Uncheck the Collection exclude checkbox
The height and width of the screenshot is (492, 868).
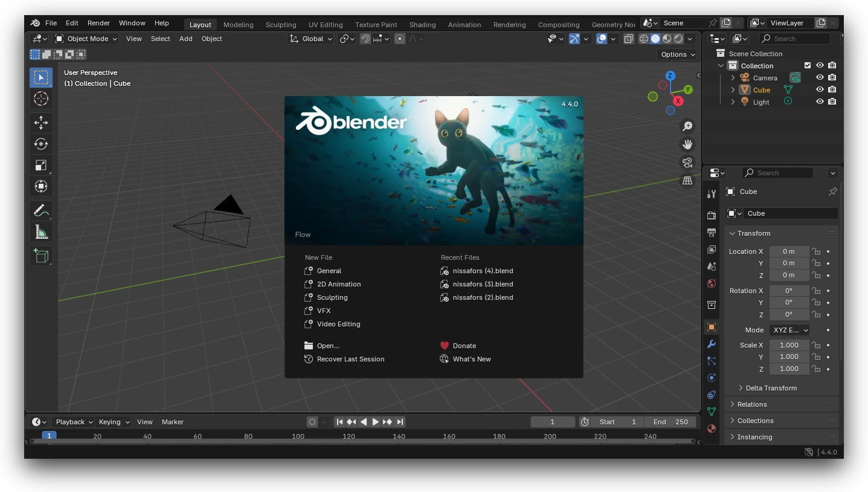808,65
